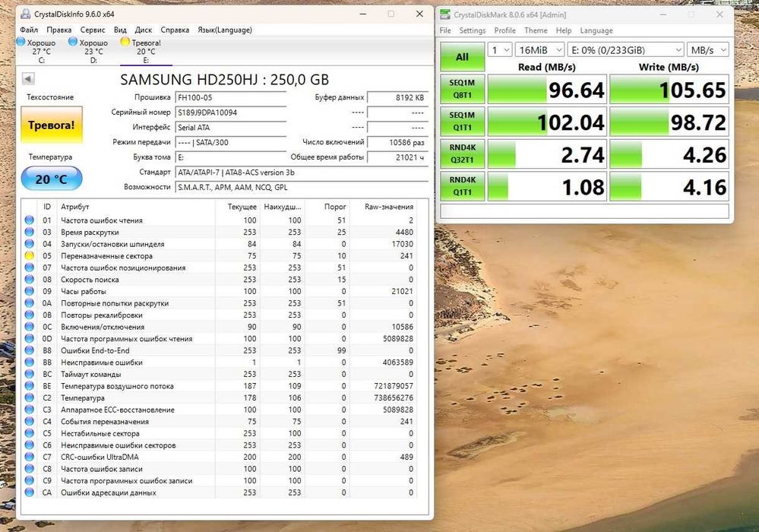Click the Атрибут column header
The width and height of the screenshot is (759, 532).
136,207
